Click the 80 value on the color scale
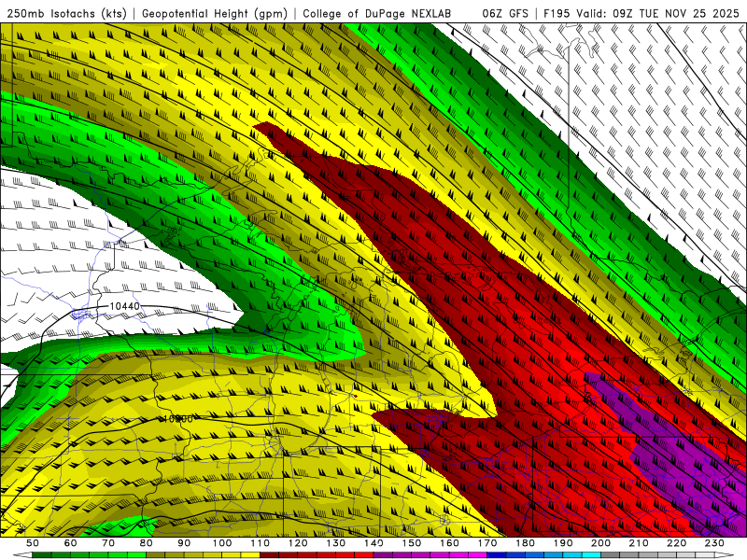 click(x=147, y=543)
